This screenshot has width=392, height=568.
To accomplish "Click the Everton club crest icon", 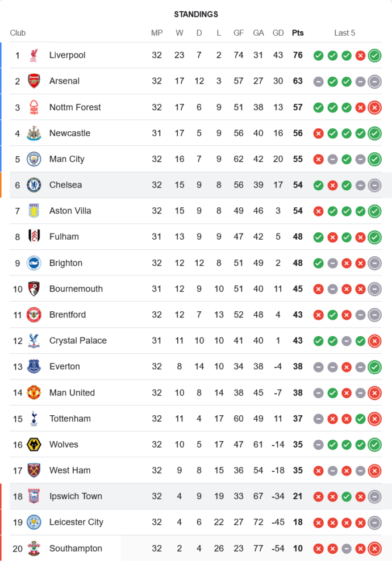I will coord(34,366).
